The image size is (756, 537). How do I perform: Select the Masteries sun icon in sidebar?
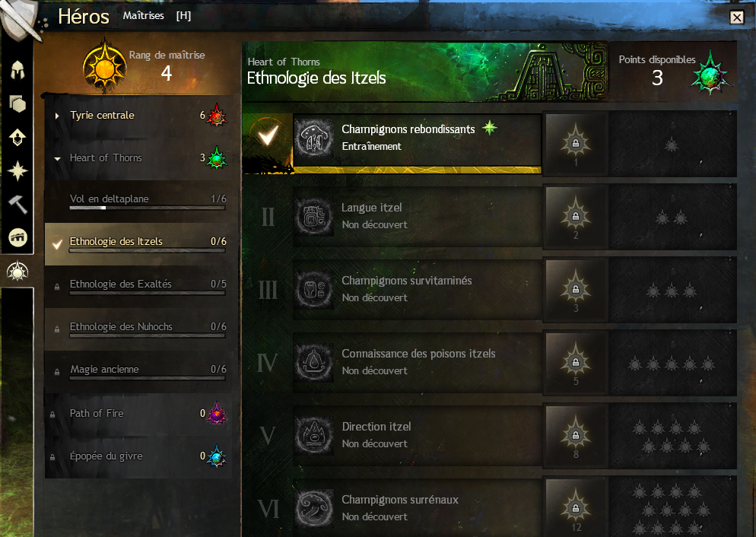tap(17, 272)
